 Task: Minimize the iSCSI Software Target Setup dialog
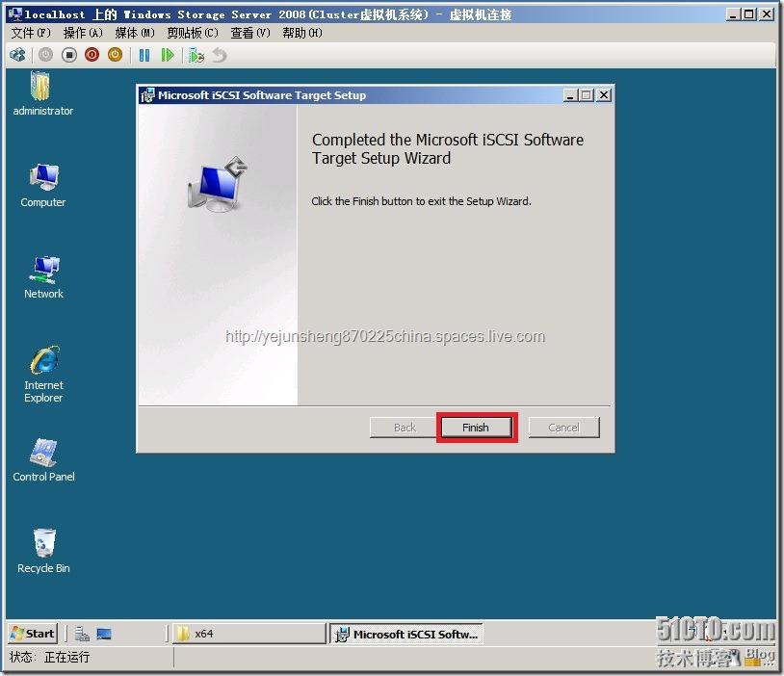pyautogui.click(x=570, y=95)
